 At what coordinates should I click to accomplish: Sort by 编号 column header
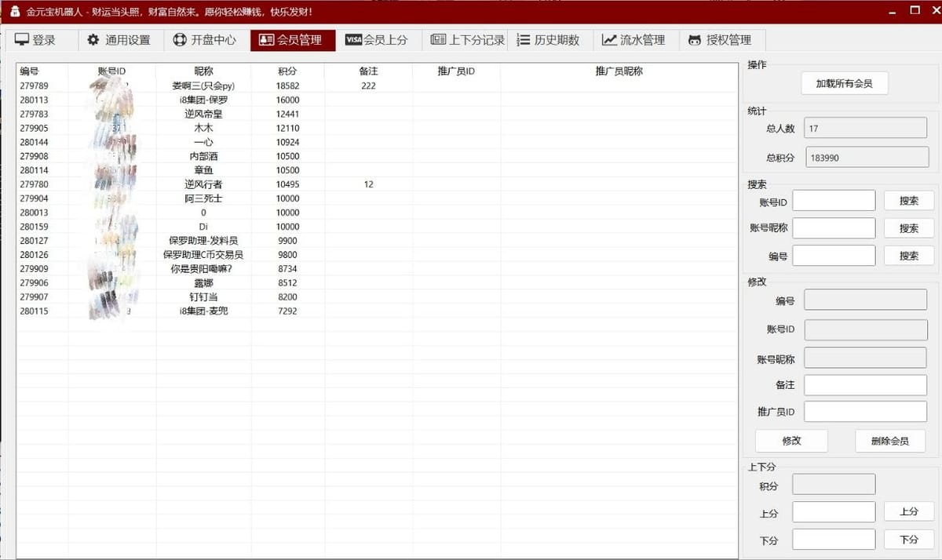click(42, 71)
